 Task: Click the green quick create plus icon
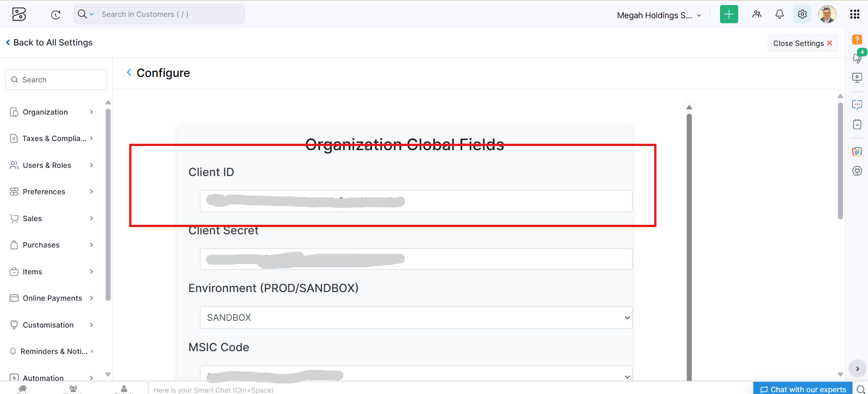729,14
